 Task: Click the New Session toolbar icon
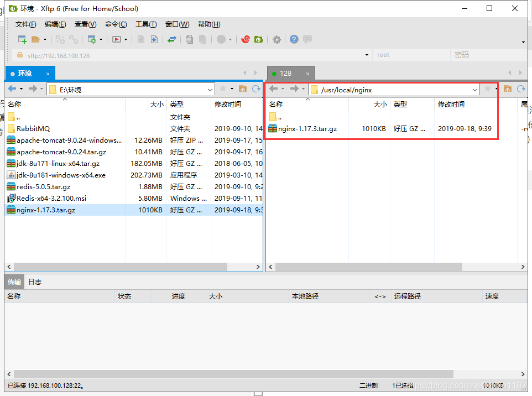[x=22, y=39]
